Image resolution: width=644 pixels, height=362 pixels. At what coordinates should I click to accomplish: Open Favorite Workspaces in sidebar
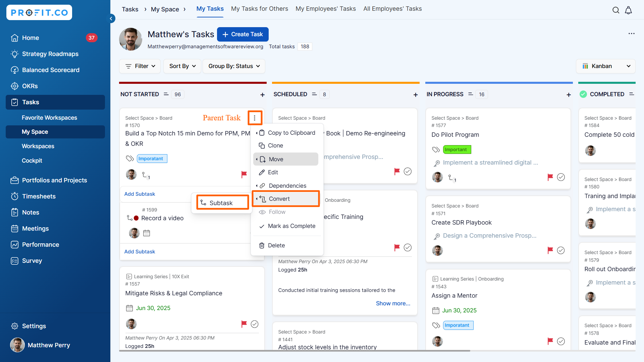coord(49,118)
